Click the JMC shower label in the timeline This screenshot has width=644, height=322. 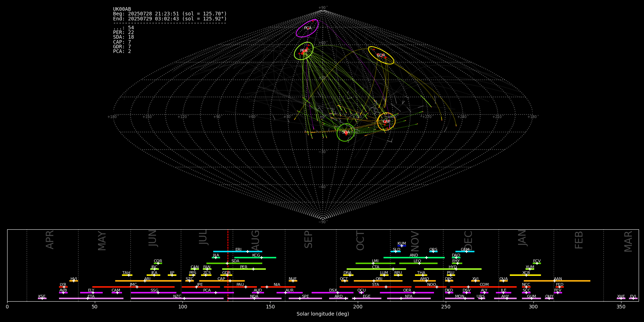click(x=133, y=285)
